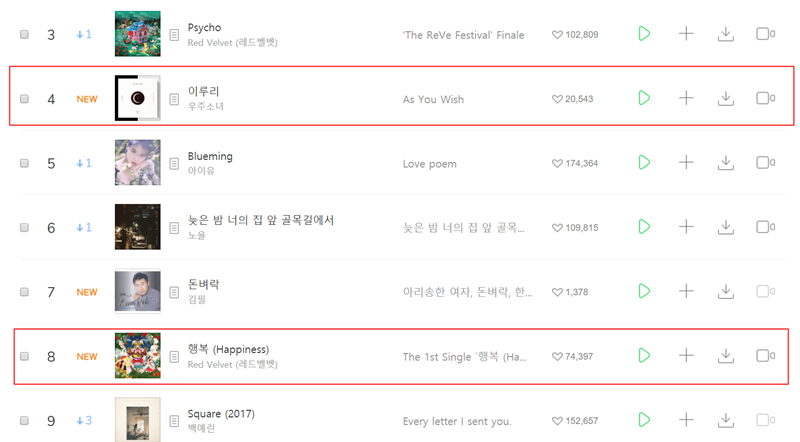Select the checkbox for rank 8 song

click(x=24, y=356)
